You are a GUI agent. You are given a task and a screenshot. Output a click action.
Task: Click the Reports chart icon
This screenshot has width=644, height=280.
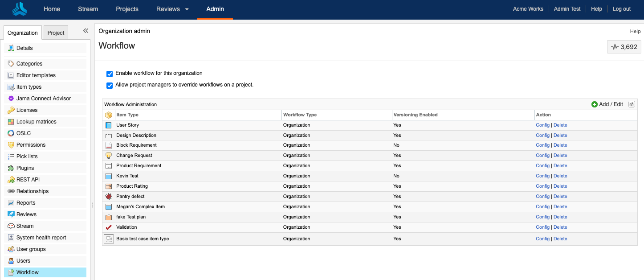click(11, 203)
